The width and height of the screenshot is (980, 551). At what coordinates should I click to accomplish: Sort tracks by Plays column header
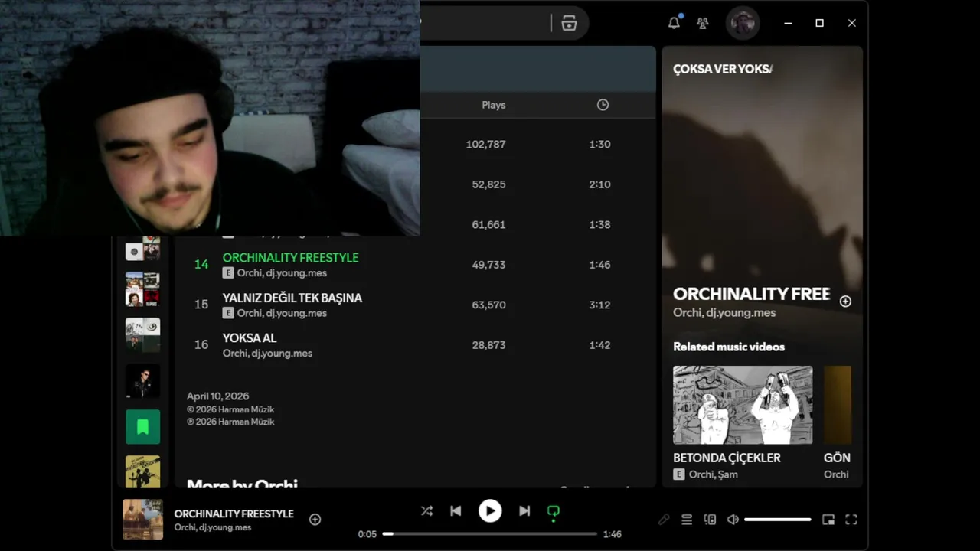pos(494,105)
